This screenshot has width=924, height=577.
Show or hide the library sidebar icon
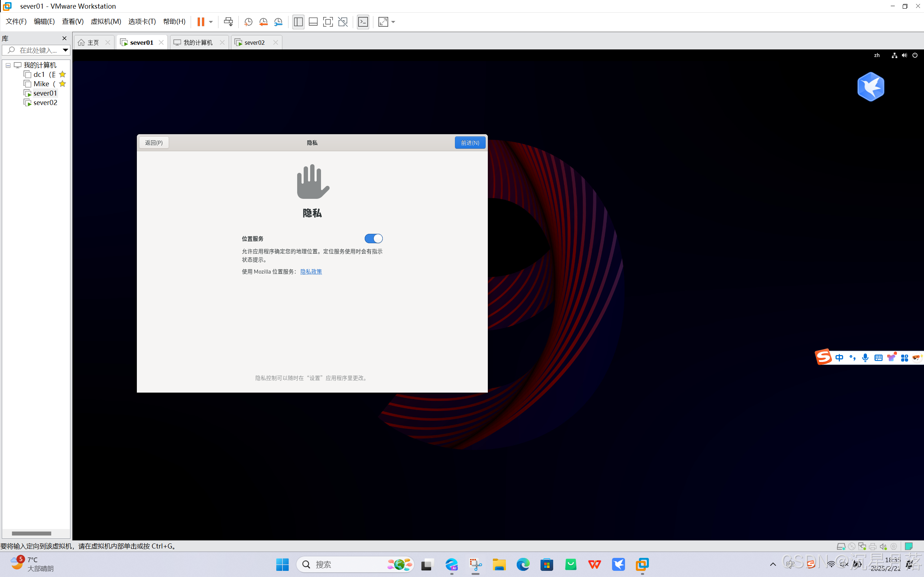[x=298, y=22]
